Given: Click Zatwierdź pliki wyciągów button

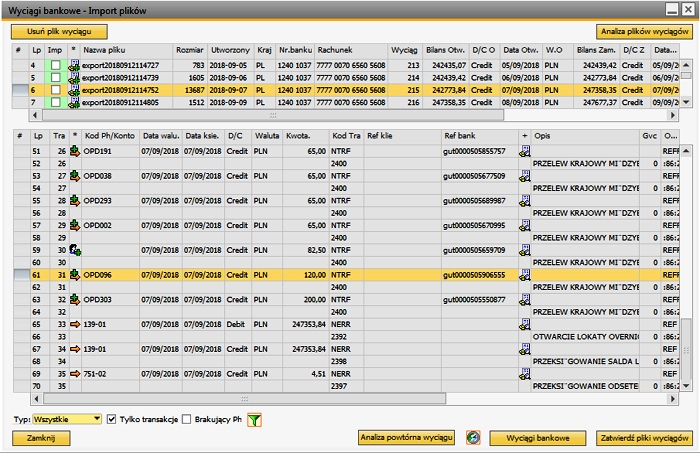Looking at the screenshot, I should pos(644,438).
